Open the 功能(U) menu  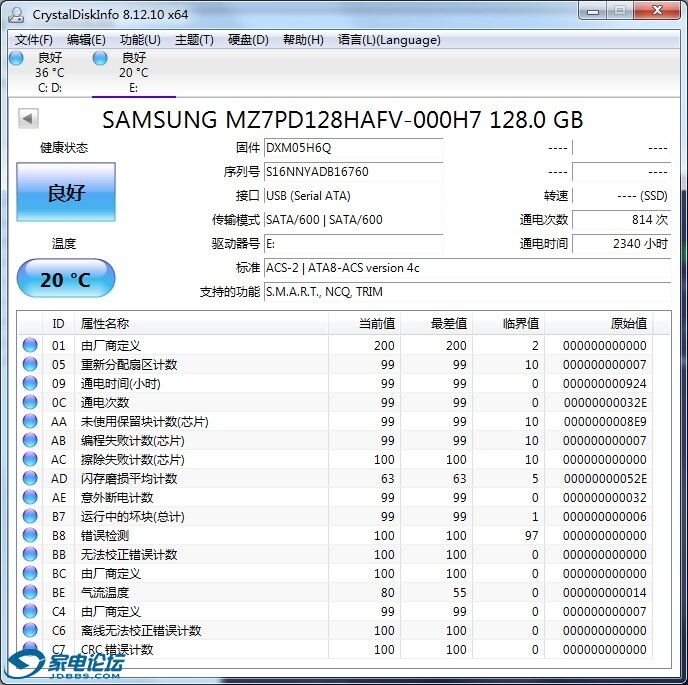pos(140,40)
